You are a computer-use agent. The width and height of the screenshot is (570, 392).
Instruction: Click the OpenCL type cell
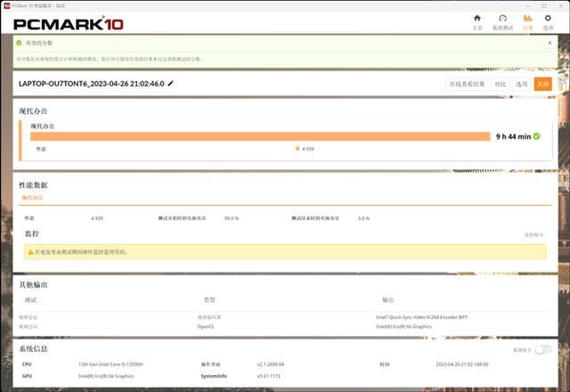pos(206,327)
